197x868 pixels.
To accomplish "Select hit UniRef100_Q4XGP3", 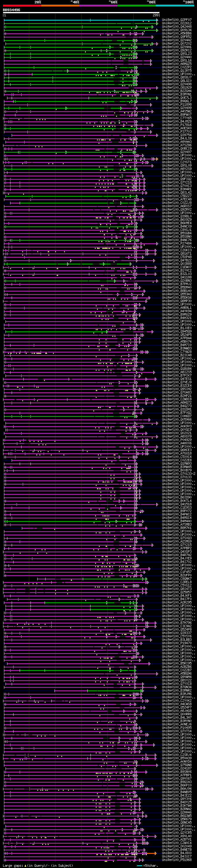I will pos(177,551).
